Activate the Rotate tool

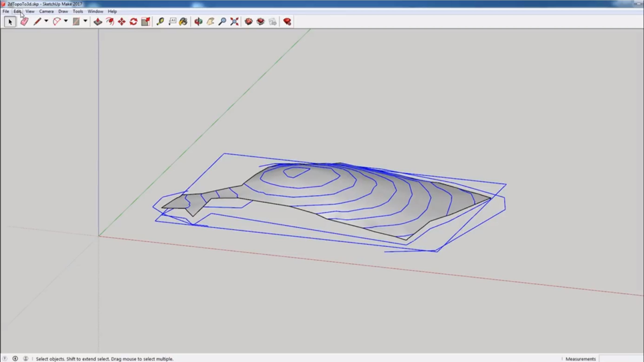point(133,22)
